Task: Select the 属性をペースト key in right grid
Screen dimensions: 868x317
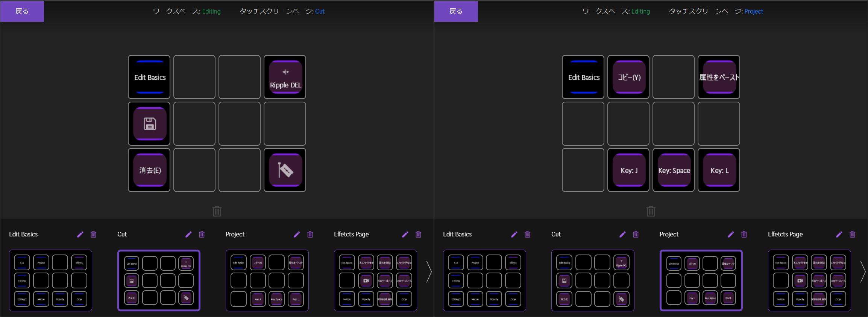Action: point(719,77)
